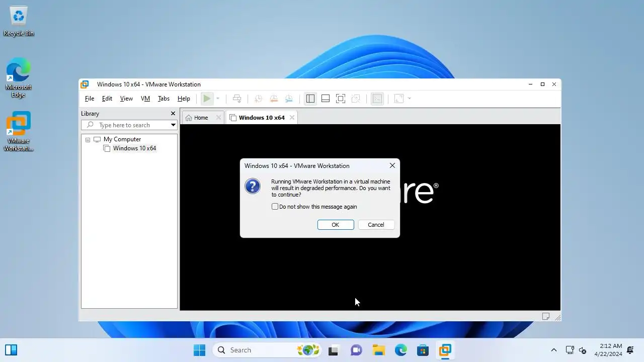
Task: Close the Library panel
Action: (x=173, y=114)
